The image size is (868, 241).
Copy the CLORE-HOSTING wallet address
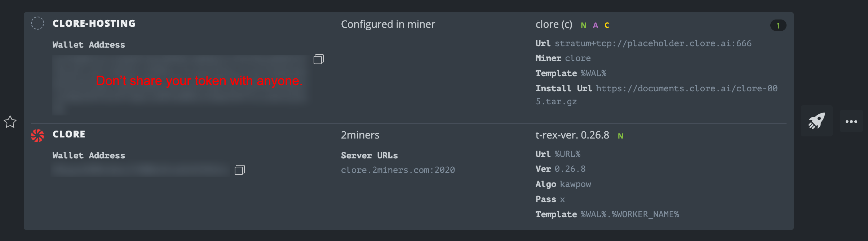click(318, 59)
